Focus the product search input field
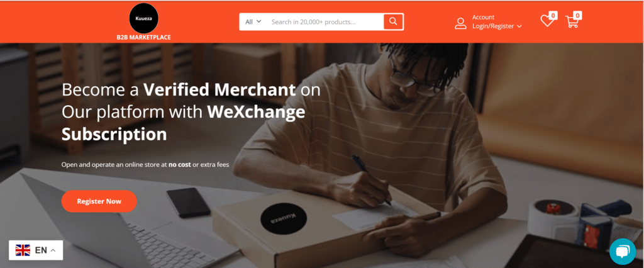The height and width of the screenshot is (268, 644). (325, 22)
